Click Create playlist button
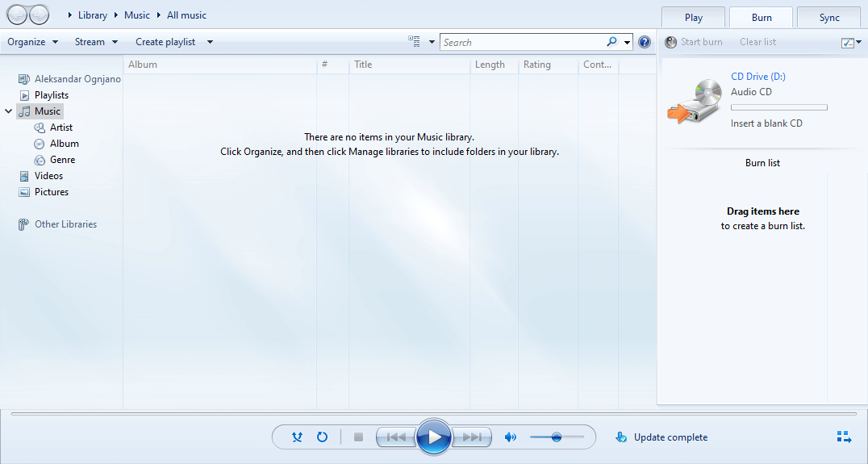 coord(165,42)
